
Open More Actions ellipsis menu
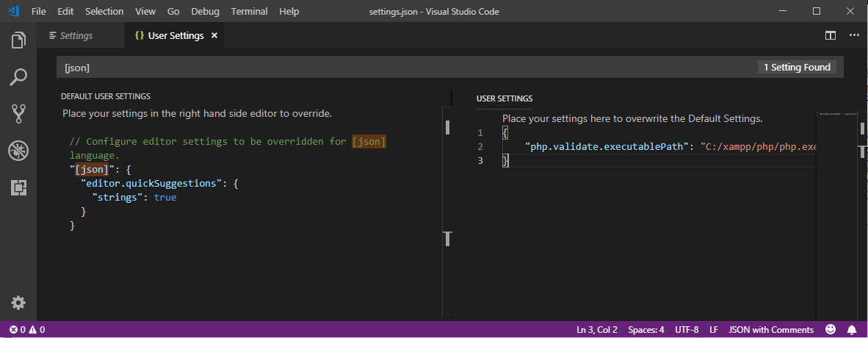click(x=854, y=35)
